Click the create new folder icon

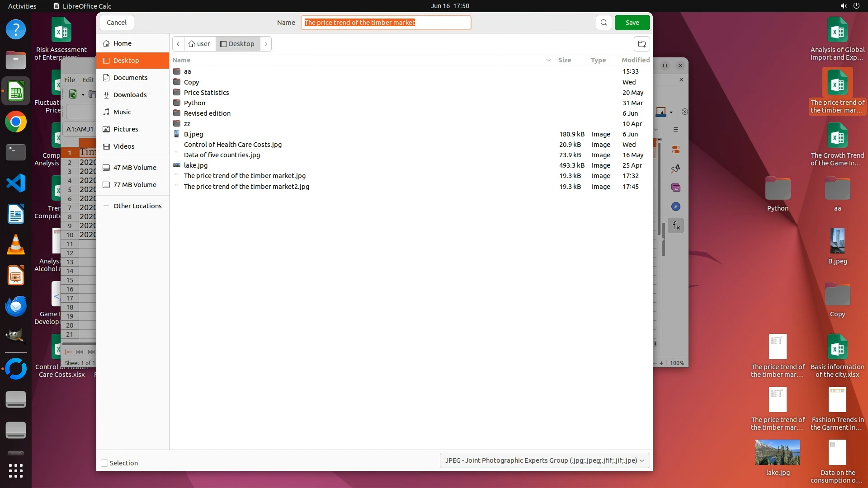[642, 44]
